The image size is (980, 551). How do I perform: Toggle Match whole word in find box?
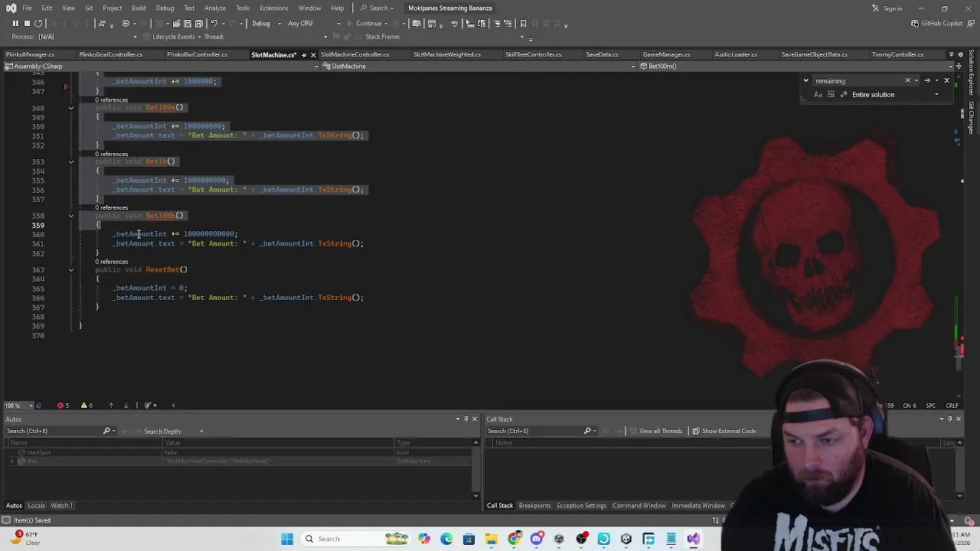[831, 95]
